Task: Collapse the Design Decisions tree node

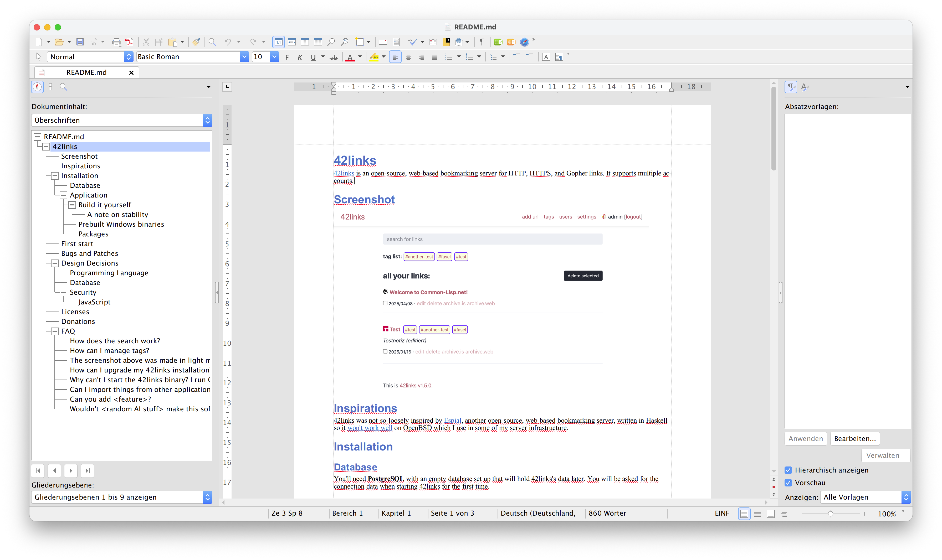Action: pyautogui.click(x=55, y=263)
